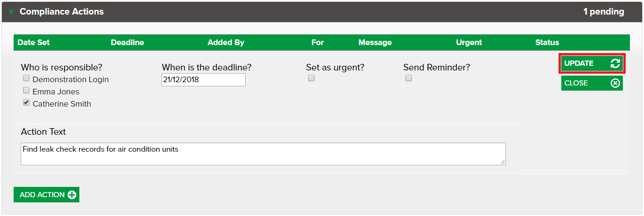Check the Emma Jones checkbox
Screen dimensions: 644x216
click(x=26, y=91)
